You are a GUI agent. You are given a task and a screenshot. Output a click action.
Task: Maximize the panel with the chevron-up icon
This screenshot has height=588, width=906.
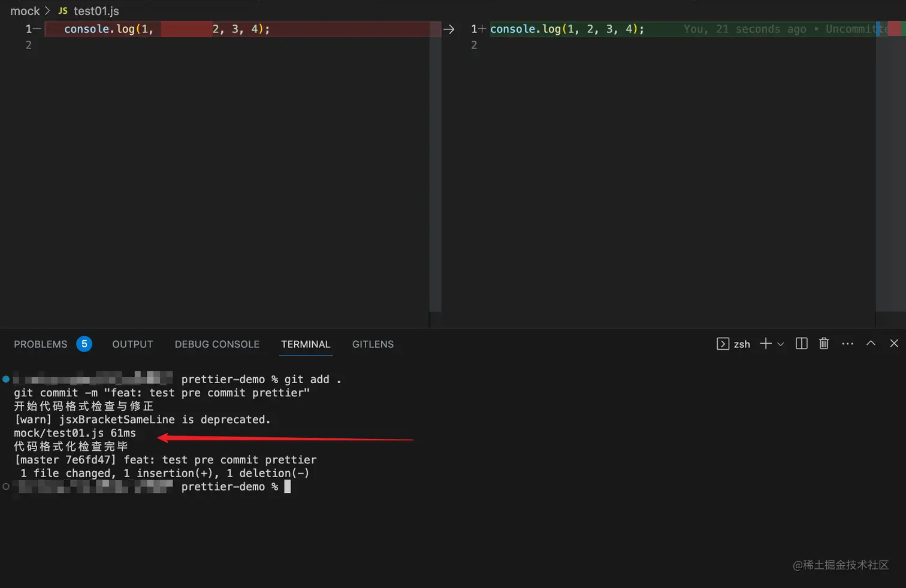click(871, 343)
